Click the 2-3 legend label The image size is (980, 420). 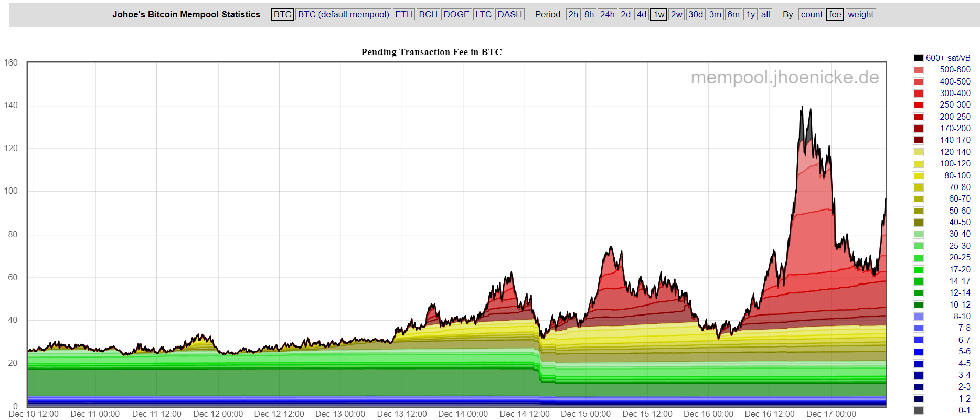[964, 387]
